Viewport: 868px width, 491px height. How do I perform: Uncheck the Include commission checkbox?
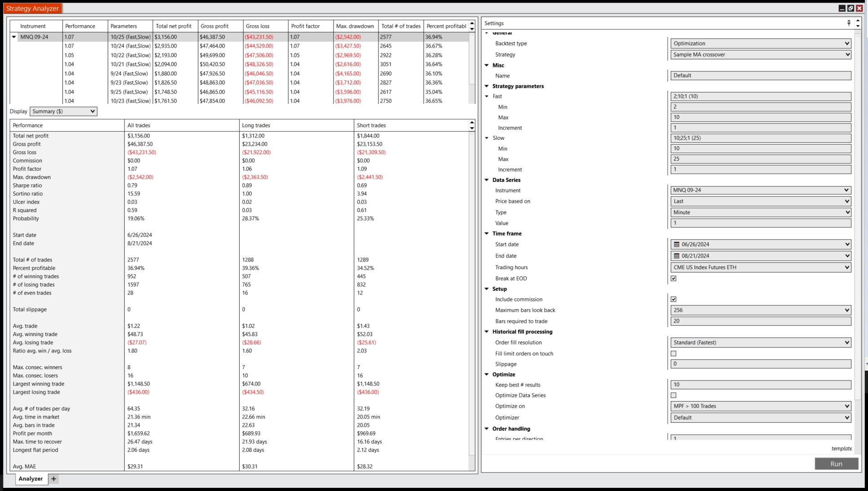pos(674,299)
